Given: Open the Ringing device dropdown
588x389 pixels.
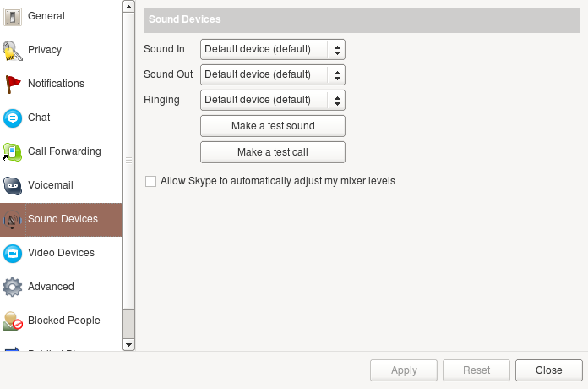Looking at the screenshot, I should point(273,101).
